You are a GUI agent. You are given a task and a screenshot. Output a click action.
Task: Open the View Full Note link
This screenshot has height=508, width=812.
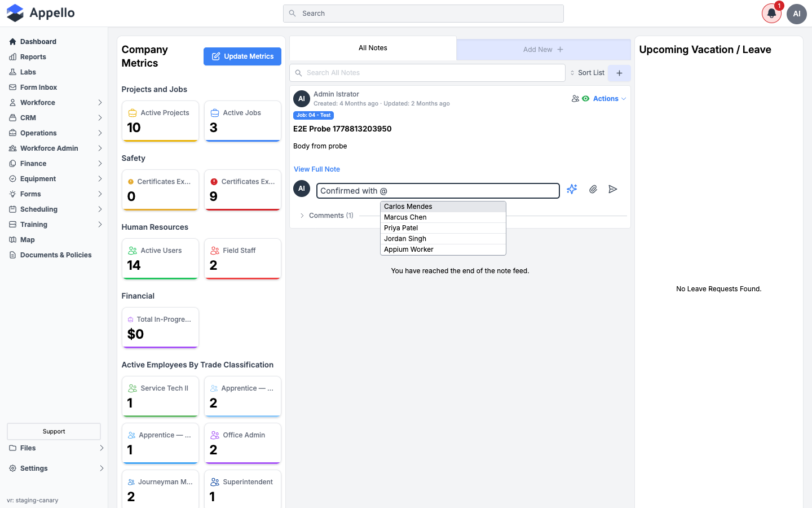(x=317, y=169)
